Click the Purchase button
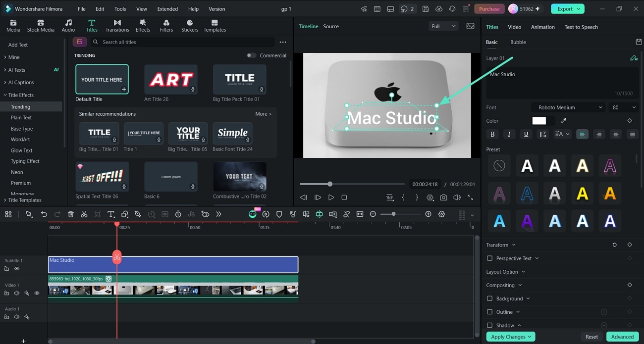The height and width of the screenshot is (344, 644). click(x=489, y=9)
